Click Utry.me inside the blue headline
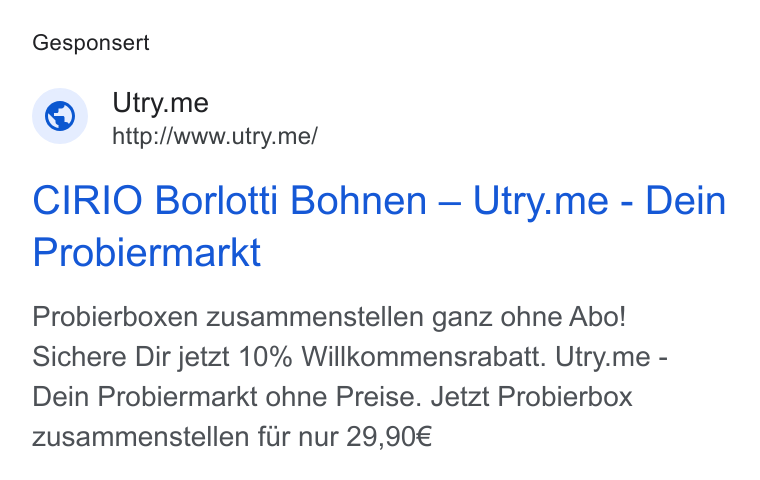This screenshot has width=760, height=480. [540, 202]
